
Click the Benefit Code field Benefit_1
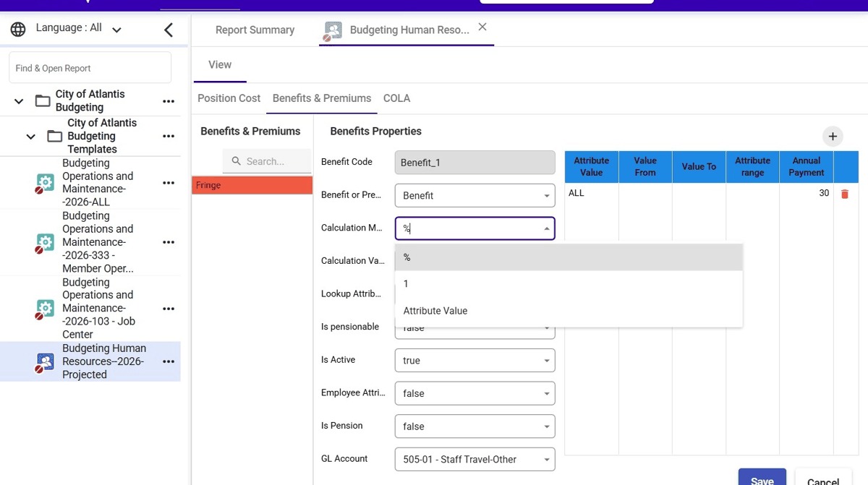[x=475, y=163]
